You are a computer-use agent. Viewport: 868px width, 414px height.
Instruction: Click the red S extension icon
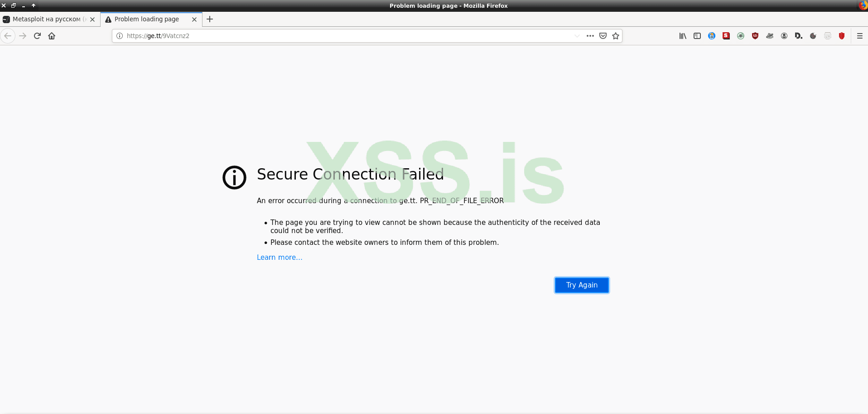726,36
